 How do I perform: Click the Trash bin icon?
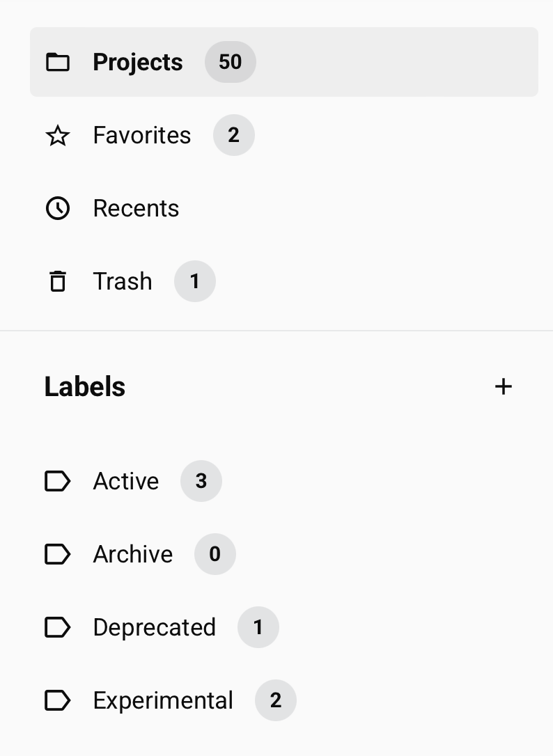(x=58, y=281)
